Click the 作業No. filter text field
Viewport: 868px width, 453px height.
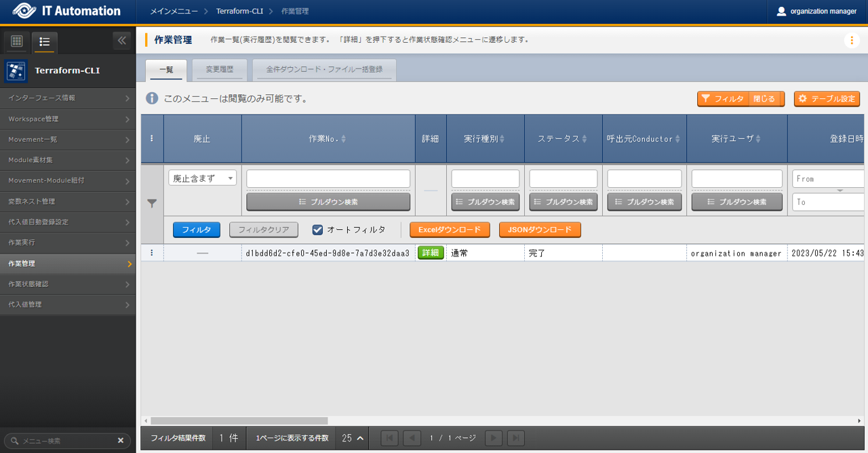(328, 178)
